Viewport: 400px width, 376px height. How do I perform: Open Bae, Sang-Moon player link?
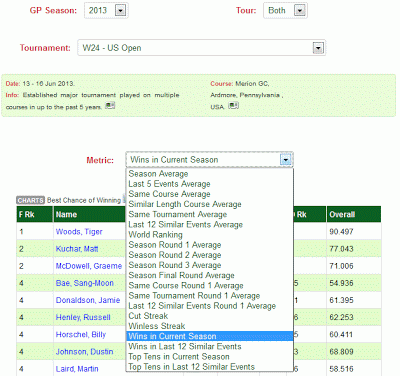[85, 283]
